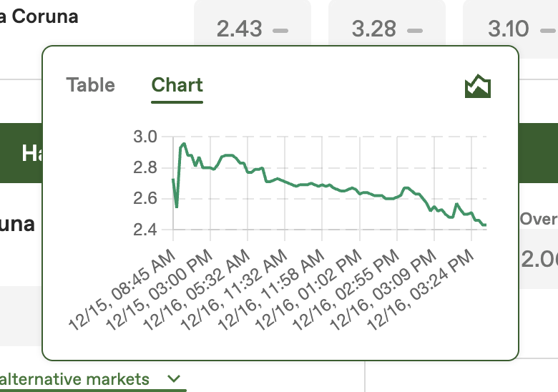558x392 pixels.
Task: Click the 3.0 y-axis label
Action: (145, 137)
